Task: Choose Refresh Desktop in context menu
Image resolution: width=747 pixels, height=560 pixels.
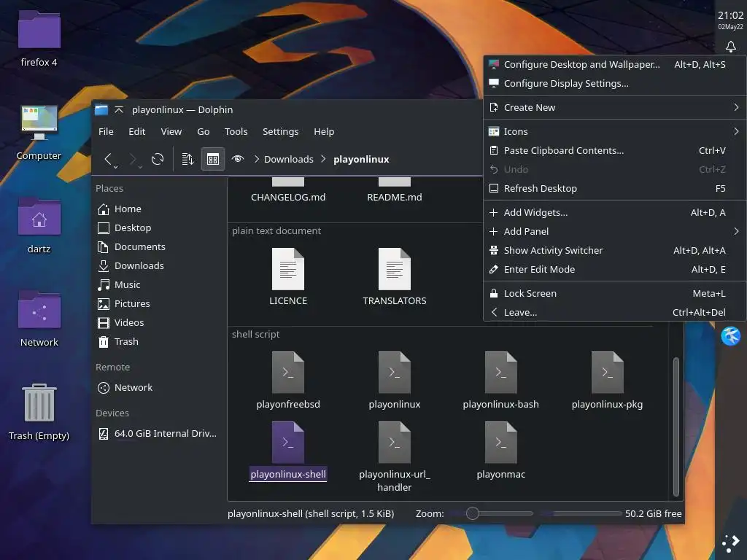Action: (614, 189)
